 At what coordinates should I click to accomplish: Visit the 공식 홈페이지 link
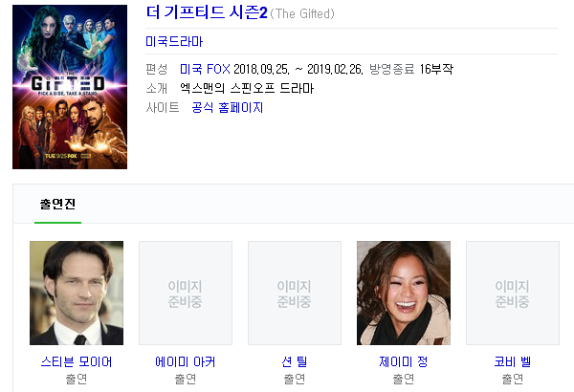click(227, 108)
